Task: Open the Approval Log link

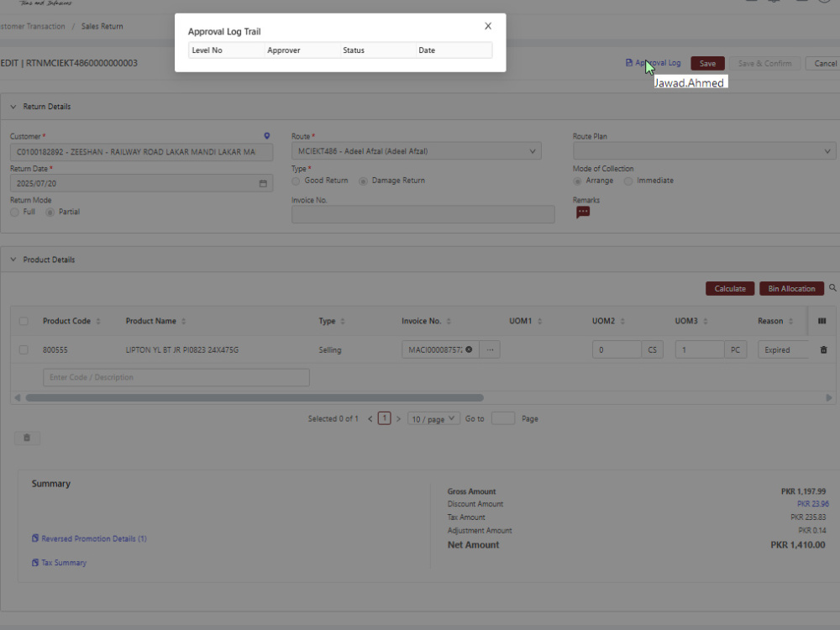Action: [653, 63]
